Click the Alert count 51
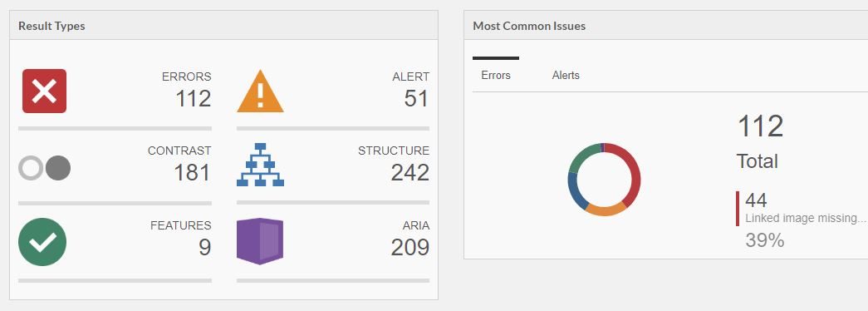The width and height of the screenshot is (868, 311). click(416, 99)
